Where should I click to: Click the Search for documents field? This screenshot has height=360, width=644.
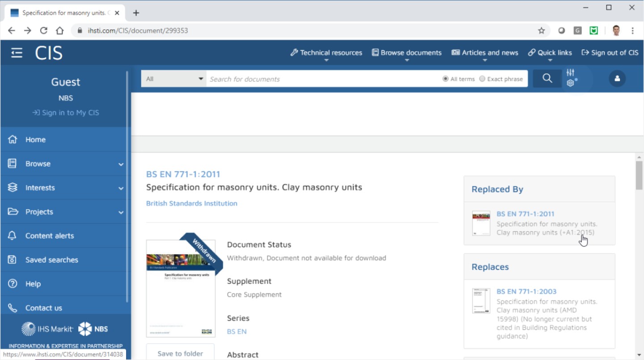click(322, 79)
